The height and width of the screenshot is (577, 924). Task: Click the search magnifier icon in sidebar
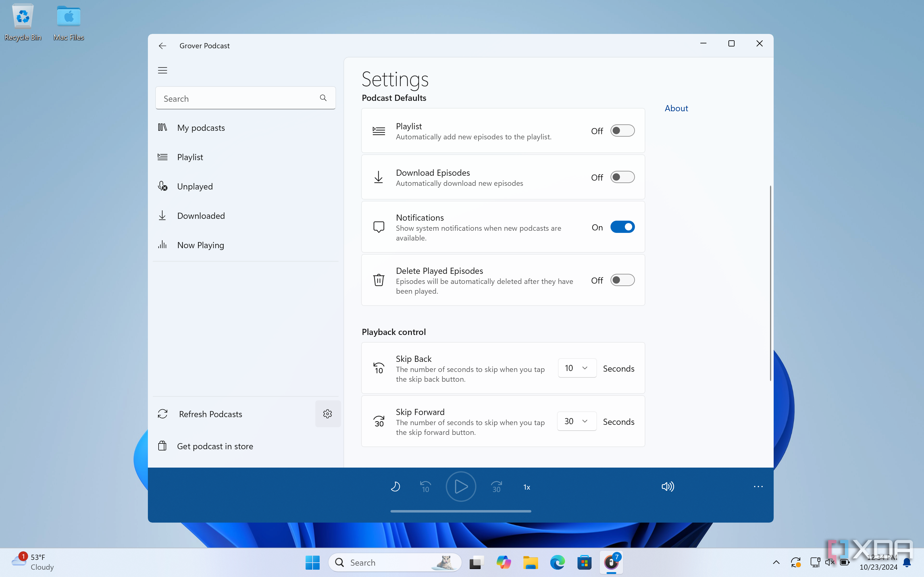323,98
